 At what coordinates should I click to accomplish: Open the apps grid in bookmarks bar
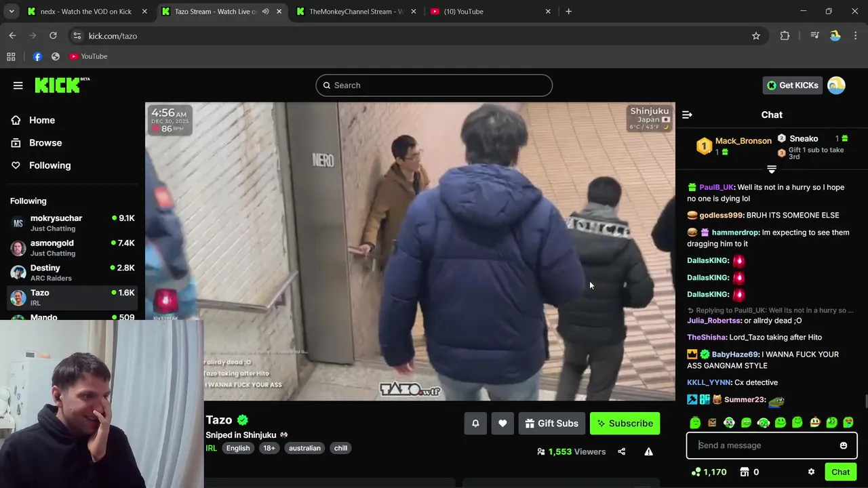[11, 56]
